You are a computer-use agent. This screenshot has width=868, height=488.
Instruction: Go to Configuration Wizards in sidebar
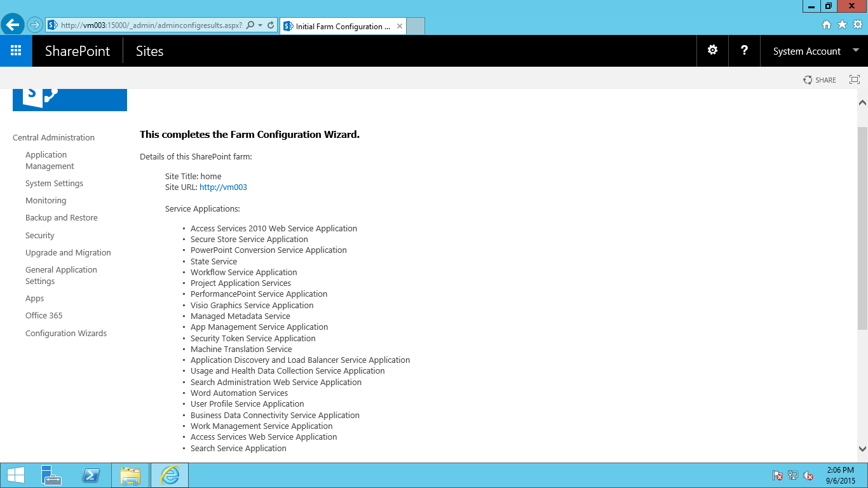click(66, 333)
